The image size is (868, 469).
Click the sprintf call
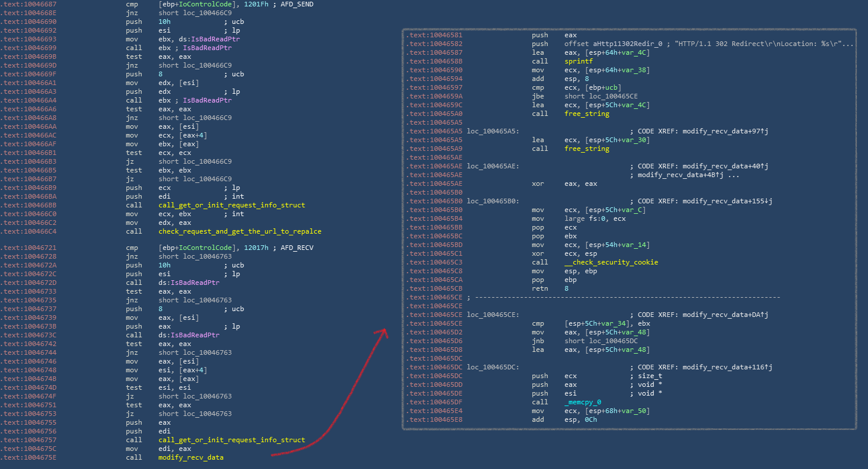pos(578,61)
